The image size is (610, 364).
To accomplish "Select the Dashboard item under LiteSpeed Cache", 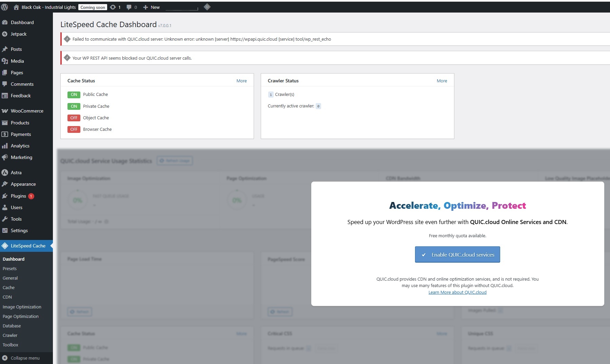I will [x=14, y=259].
